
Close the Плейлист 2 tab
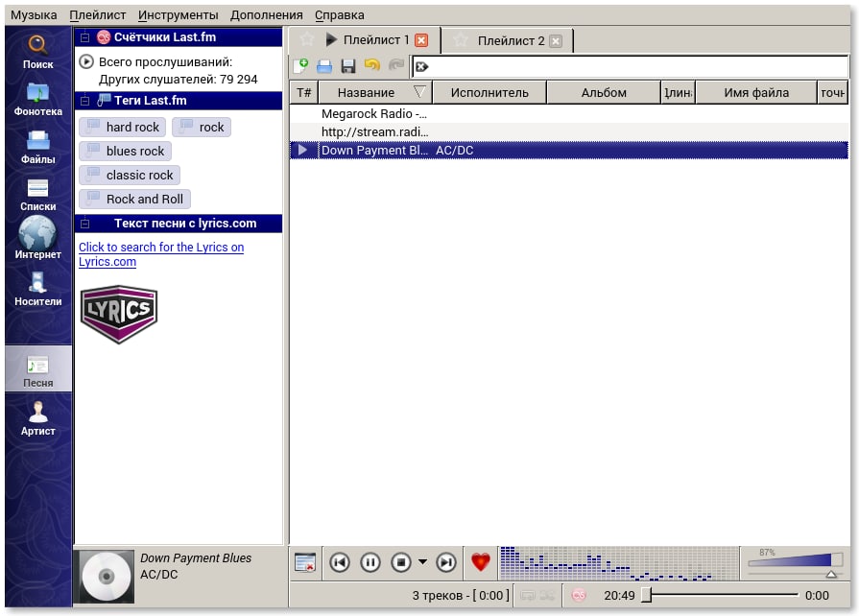pos(556,41)
